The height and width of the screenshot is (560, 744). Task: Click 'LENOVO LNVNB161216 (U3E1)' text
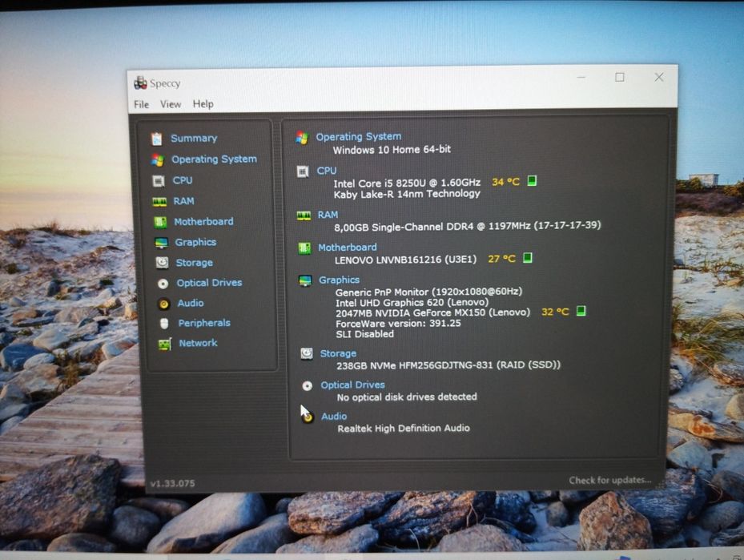(x=406, y=260)
